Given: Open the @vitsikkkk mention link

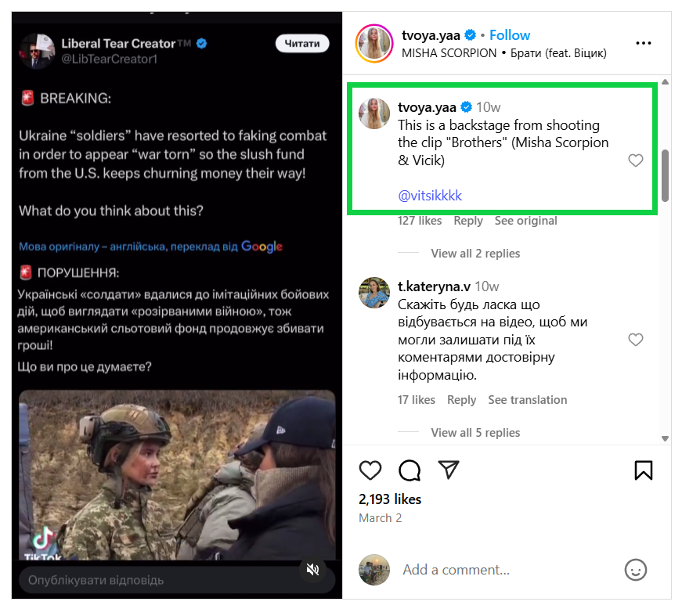Looking at the screenshot, I should 435,196.
